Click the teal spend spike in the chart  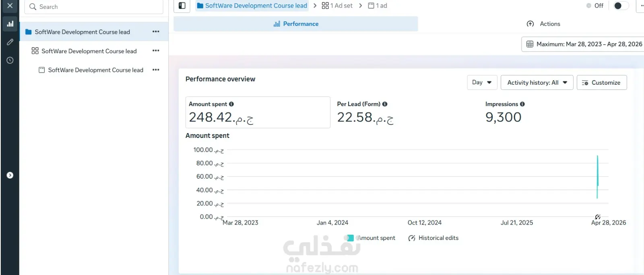pos(597,177)
